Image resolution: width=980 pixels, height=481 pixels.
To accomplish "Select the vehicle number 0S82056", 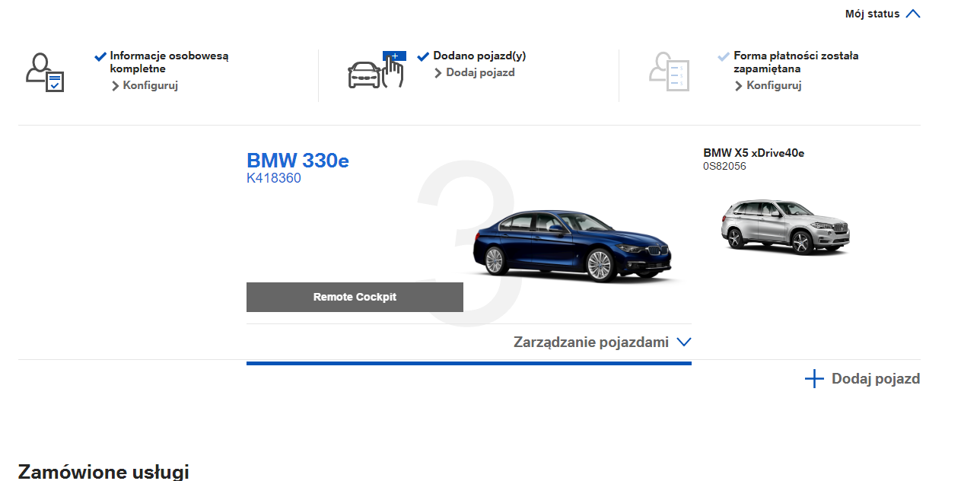I will pos(724,166).
